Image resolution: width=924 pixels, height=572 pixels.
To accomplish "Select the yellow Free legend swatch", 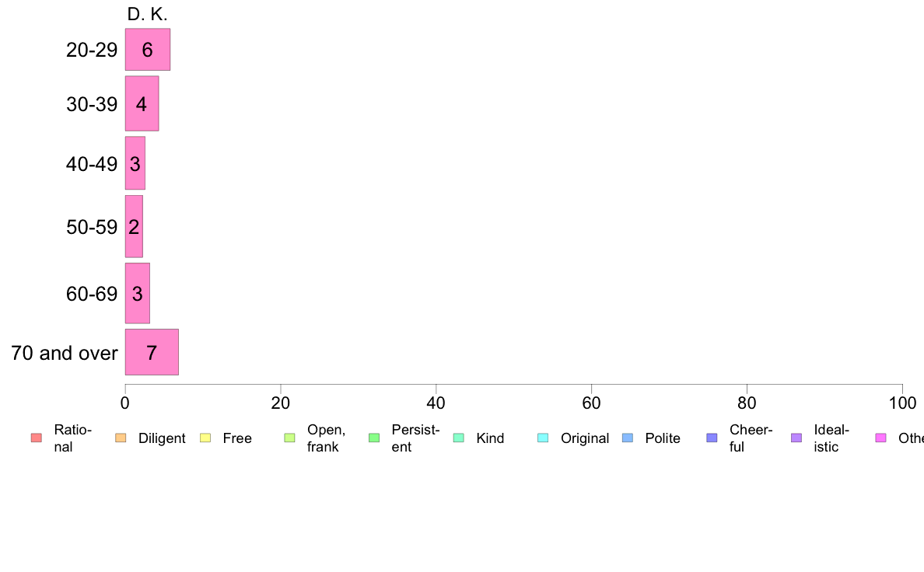I will click(205, 438).
